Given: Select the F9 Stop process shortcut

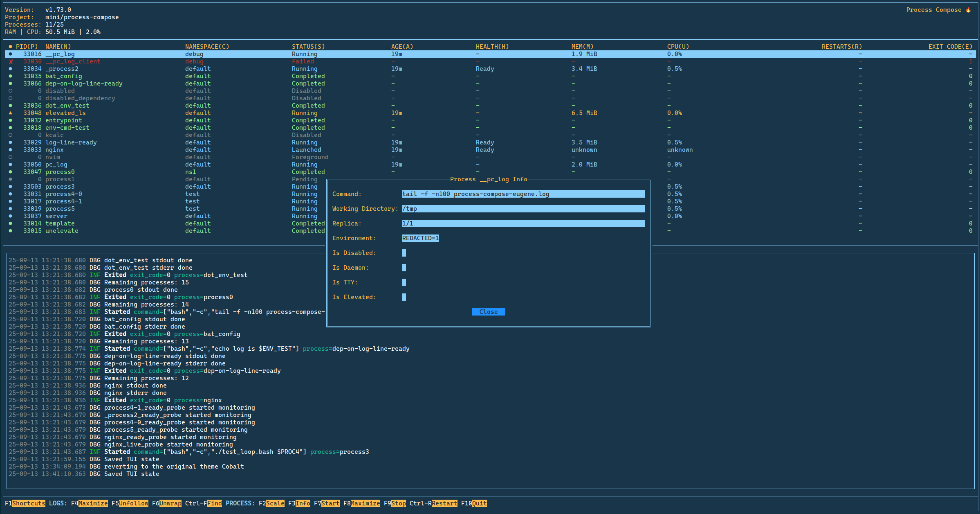Looking at the screenshot, I should coord(398,503).
